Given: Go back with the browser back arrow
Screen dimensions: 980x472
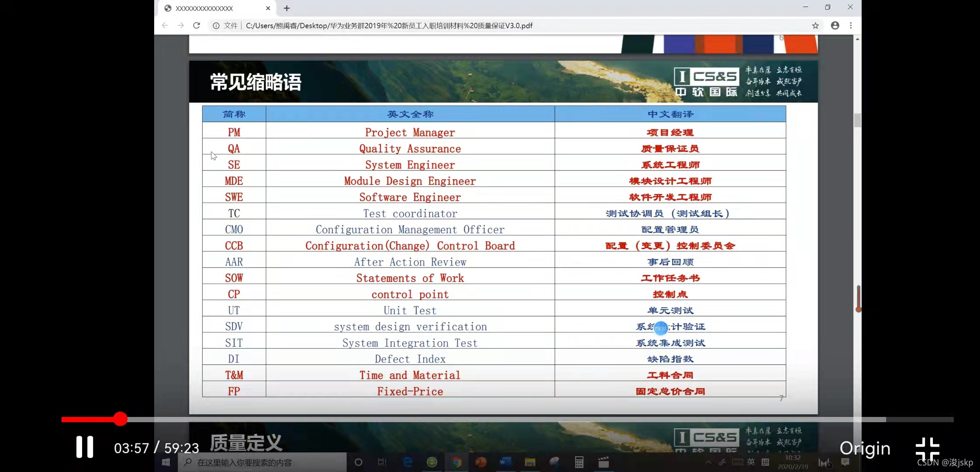Looking at the screenshot, I should pyautogui.click(x=165, y=25).
